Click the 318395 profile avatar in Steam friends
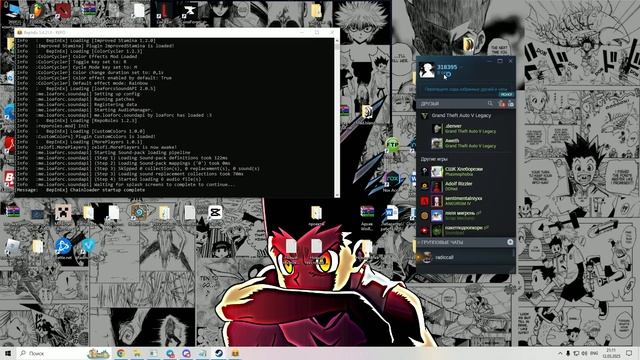This screenshot has width=640, height=360. coord(427,70)
